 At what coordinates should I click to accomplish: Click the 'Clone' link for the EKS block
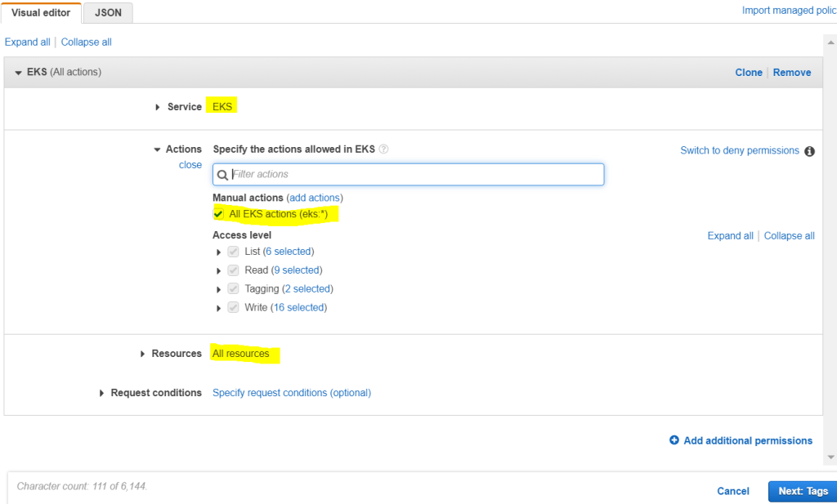[x=749, y=72]
